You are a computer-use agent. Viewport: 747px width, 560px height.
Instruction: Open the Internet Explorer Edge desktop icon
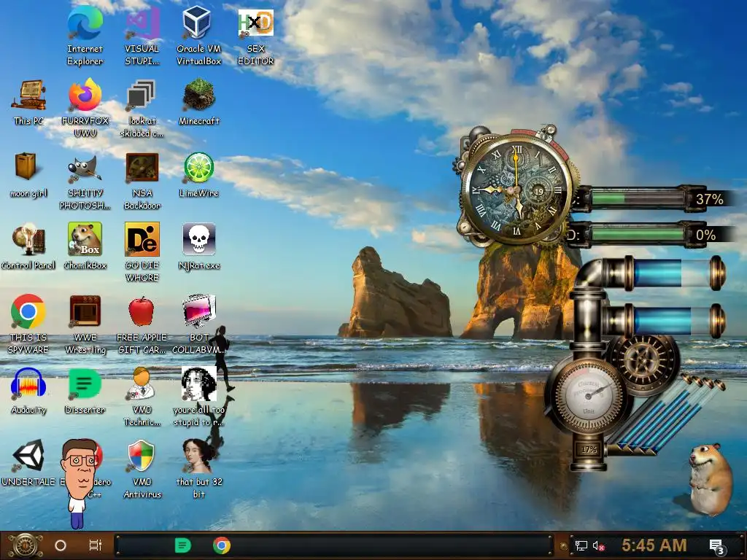tap(85, 23)
